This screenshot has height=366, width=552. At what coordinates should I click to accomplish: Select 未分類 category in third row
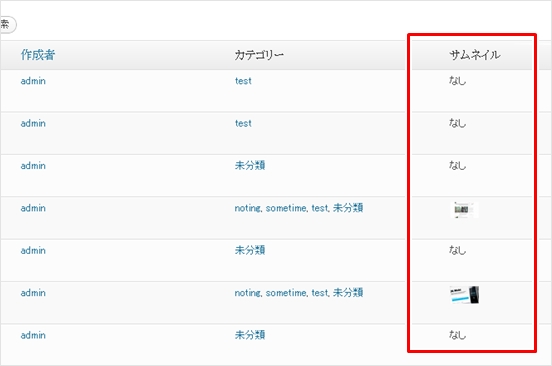(250, 166)
